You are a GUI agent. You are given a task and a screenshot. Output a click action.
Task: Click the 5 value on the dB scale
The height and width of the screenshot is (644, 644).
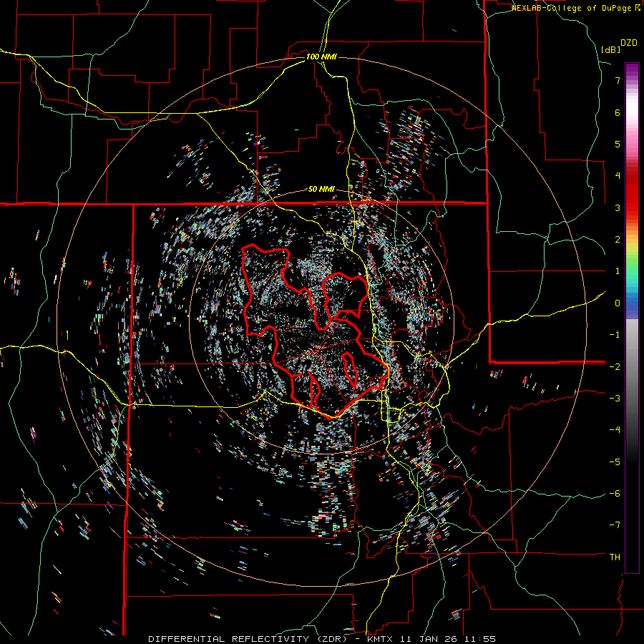pos(618,144)
